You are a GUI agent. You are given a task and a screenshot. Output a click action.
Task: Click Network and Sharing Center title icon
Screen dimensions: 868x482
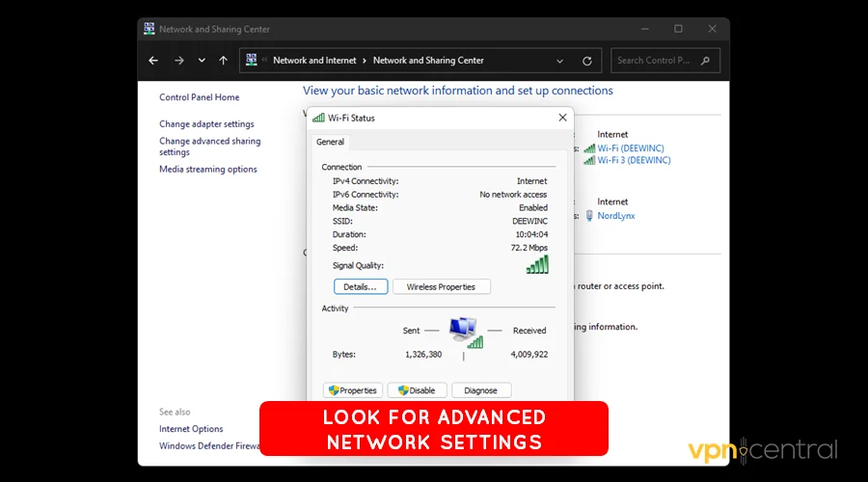click(x=149, y=29)
